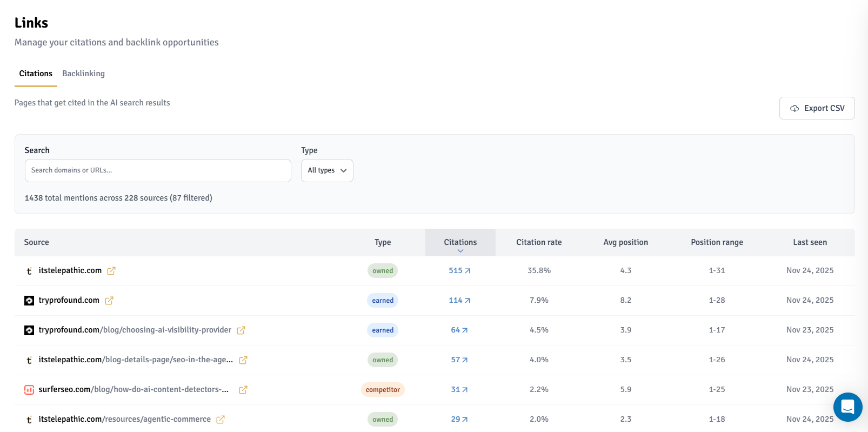Viewport: 868px width, 432px height.
Task: Sort by the Citations column header
Action: [x=460, y=242]
